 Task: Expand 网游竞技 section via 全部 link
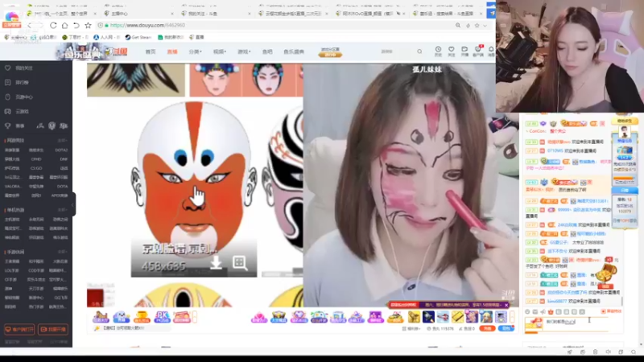point(62,140)
